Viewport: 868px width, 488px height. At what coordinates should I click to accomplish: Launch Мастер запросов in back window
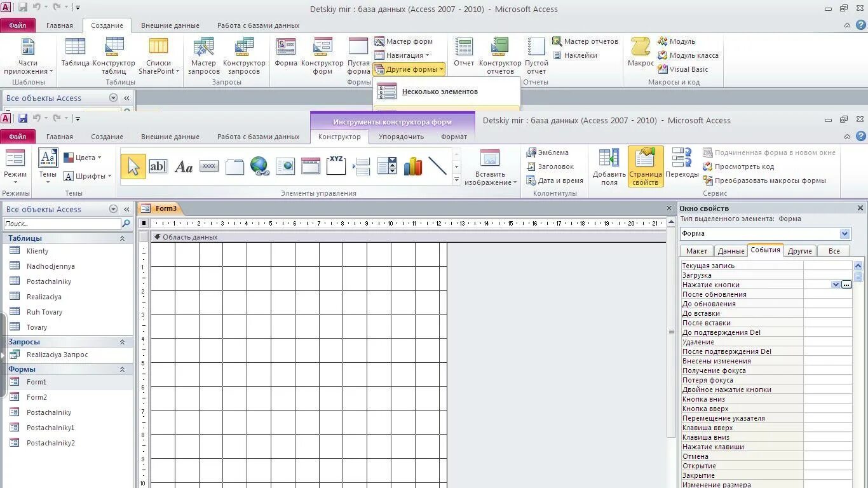point(203,56)
